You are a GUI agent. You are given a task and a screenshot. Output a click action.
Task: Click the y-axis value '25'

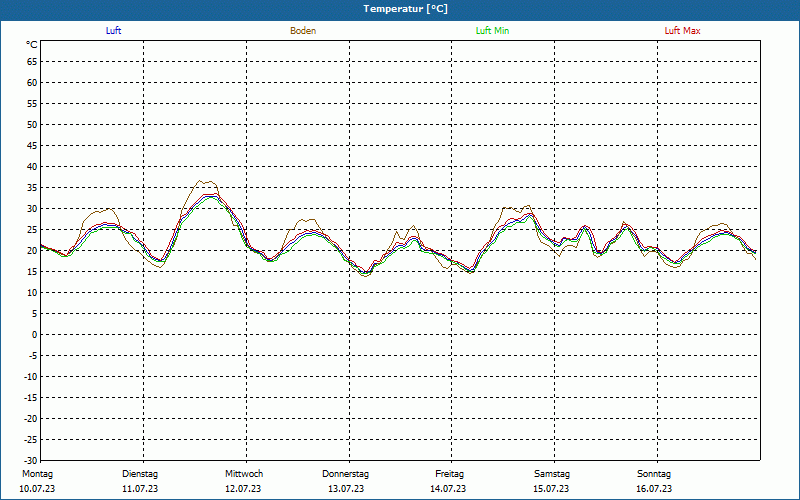point(32,230)
